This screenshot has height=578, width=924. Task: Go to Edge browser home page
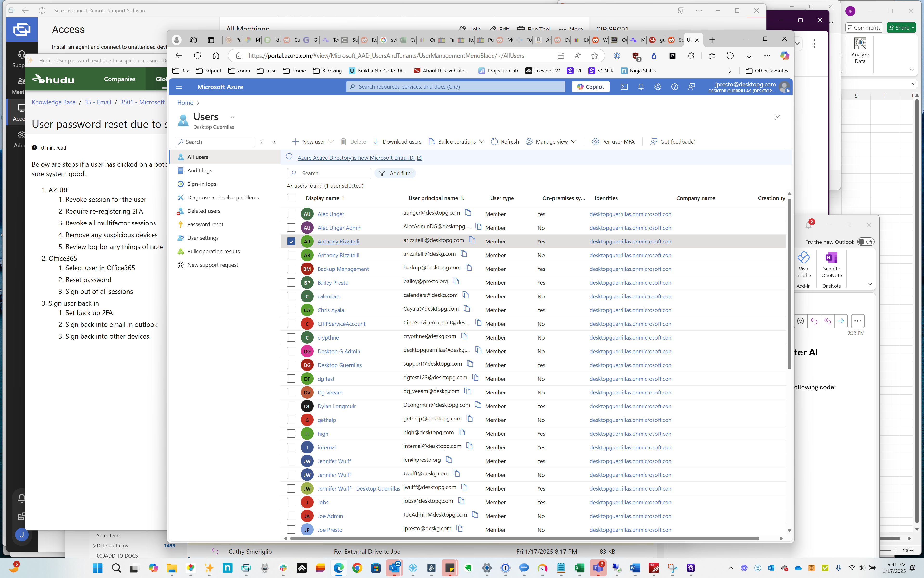(216, 56)
